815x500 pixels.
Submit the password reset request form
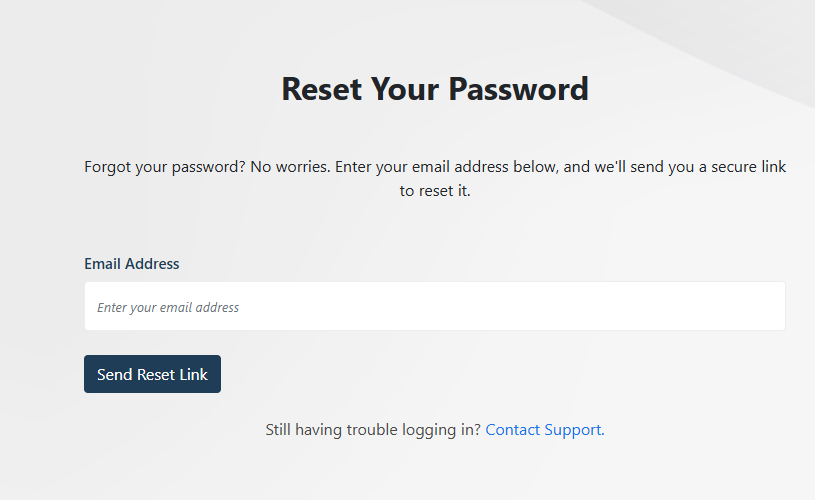[x=152, y=374]
